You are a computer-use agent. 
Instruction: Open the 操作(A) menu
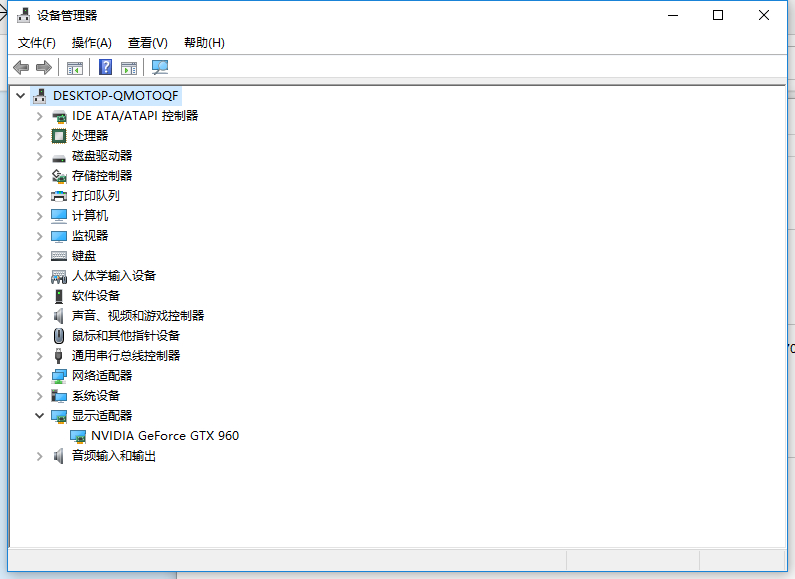tap(92, 43)
